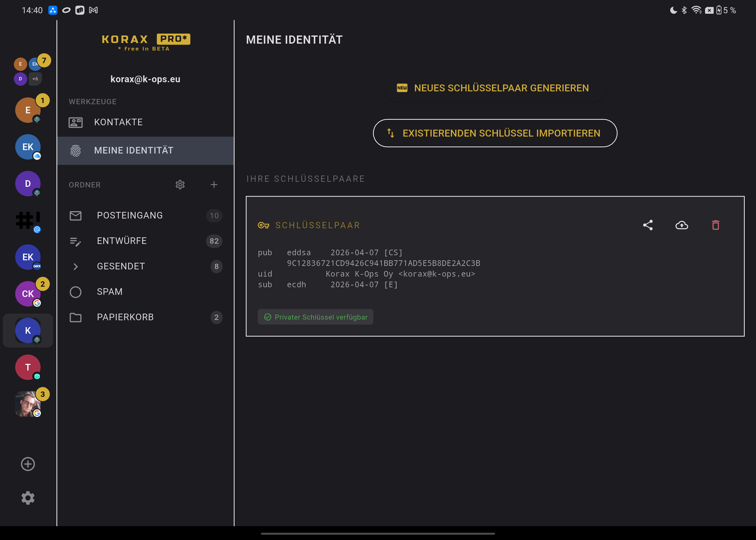Click the Privater Schlüssel verfügbar badge

316,317
